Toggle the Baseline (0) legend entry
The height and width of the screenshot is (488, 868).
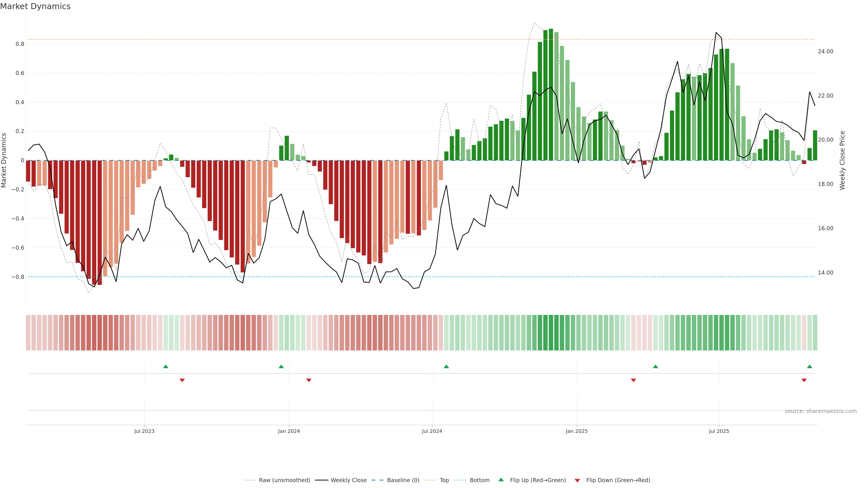click(x=403, y=480)
